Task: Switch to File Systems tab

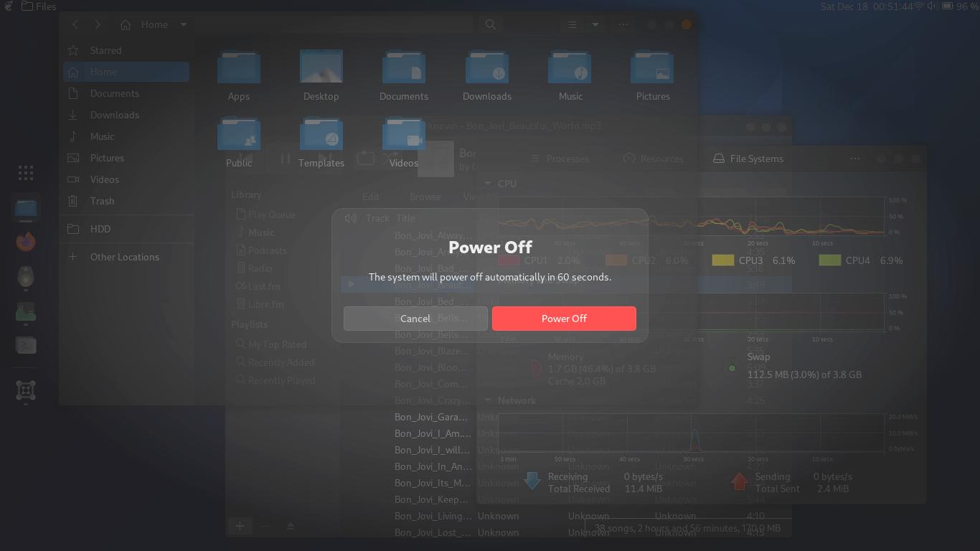Action: click(748, 159)
